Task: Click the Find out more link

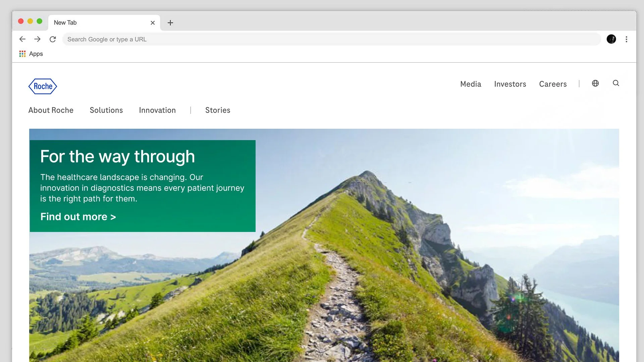Action: pyautogui.click(x=78, y=217)
